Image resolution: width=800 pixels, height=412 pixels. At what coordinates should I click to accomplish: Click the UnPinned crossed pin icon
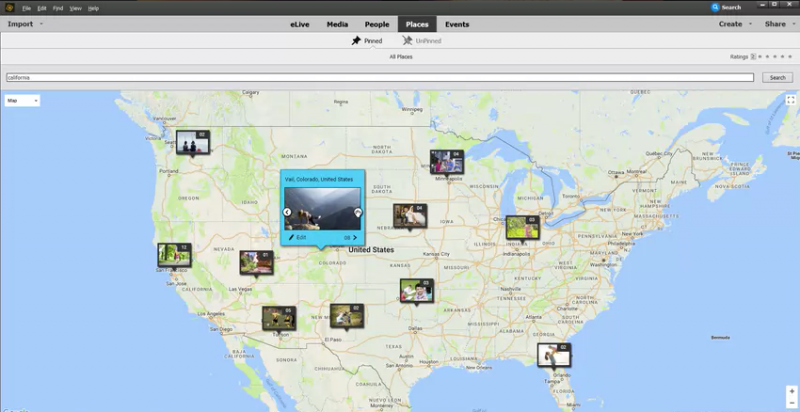tap(407, 41)
